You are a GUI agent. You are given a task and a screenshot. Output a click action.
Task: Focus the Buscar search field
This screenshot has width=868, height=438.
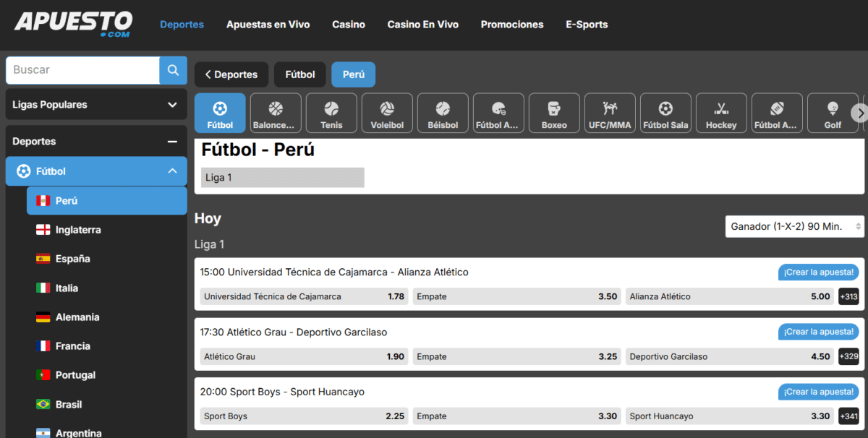(x=82, y=70)
